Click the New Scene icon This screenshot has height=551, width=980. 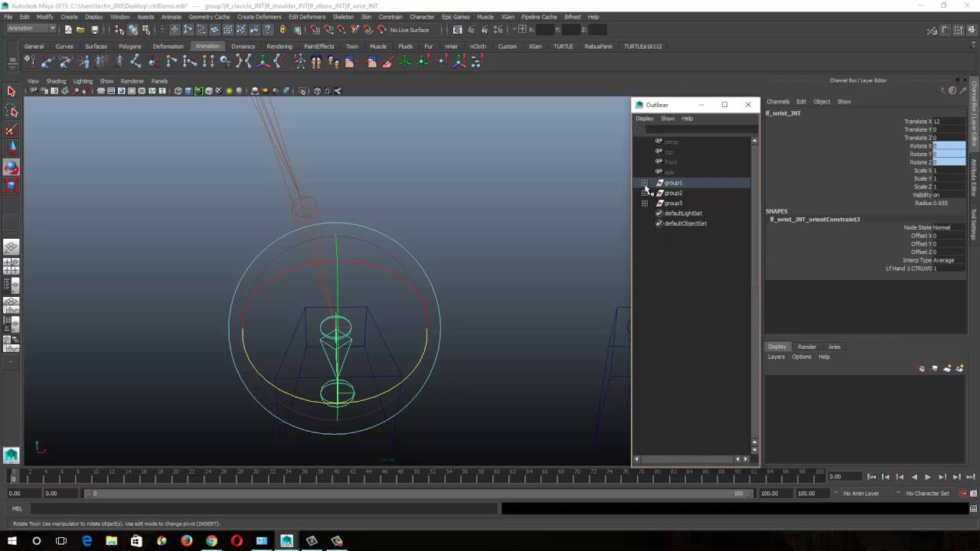click(68, 30)
